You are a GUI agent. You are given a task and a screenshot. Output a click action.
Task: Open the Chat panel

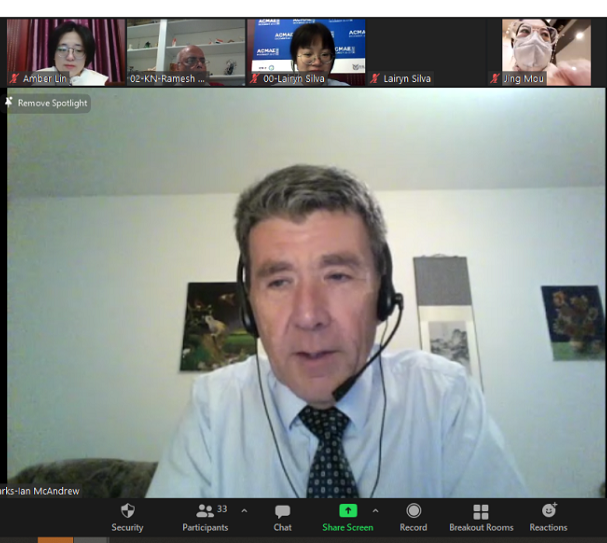coord(282,511)
